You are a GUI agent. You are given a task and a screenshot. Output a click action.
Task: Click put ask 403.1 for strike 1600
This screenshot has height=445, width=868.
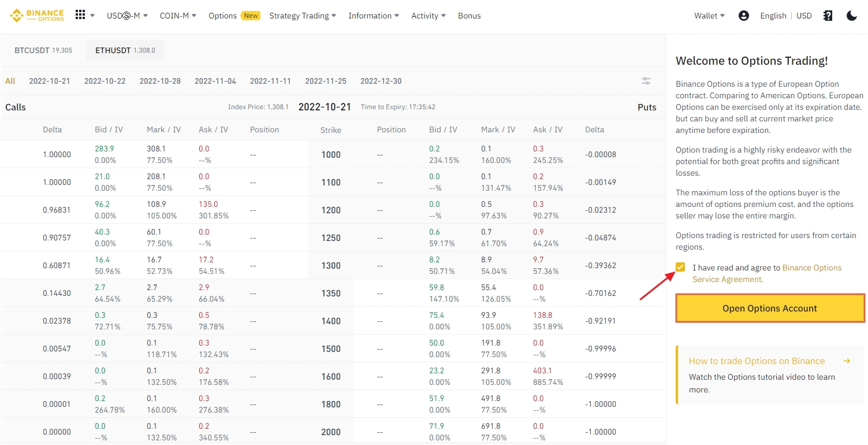click(543, 370)
